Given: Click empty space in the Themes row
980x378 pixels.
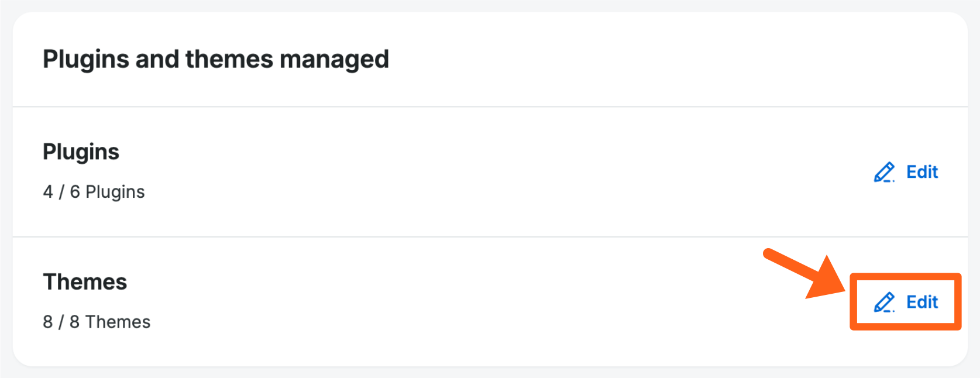Looking at the screenshot, I should pyautogui.click(x=468, y=302).
